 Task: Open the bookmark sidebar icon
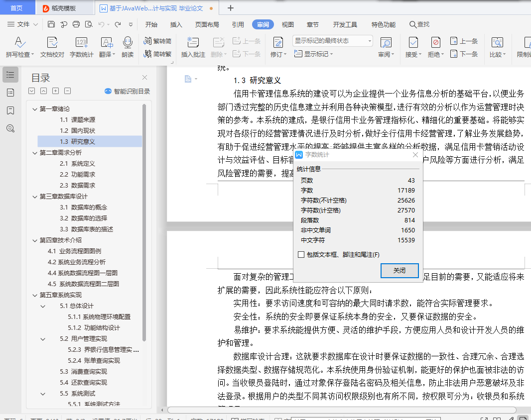(x=10, y=110)
